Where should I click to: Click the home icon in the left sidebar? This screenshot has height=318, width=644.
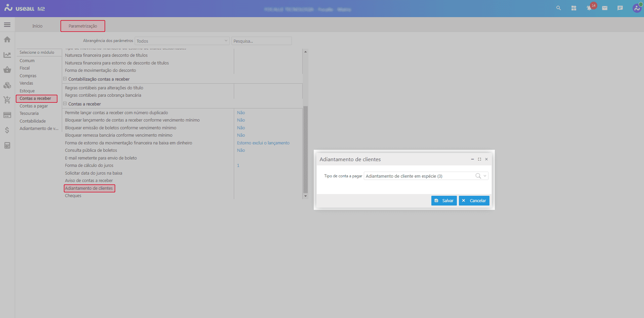point(7,40)
